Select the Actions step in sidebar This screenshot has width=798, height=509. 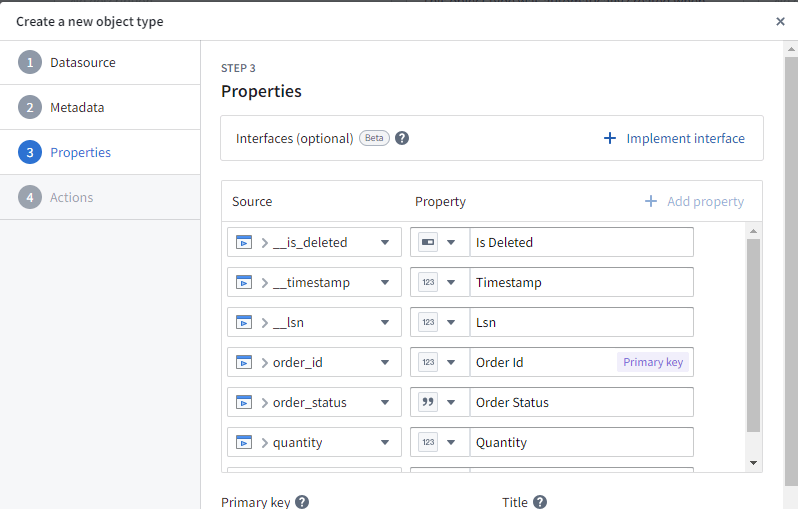tap(72, 197)
